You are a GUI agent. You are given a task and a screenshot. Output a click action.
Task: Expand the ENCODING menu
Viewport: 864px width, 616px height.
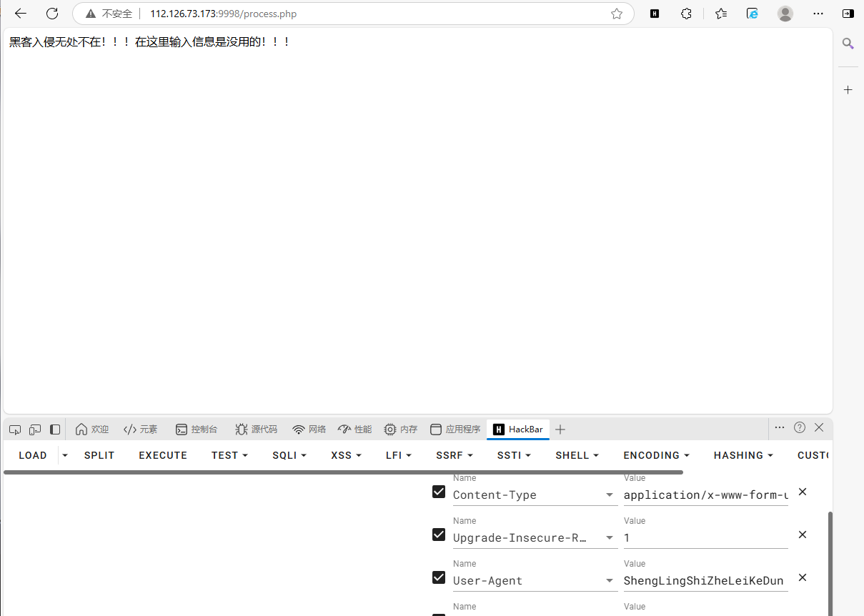657,455
